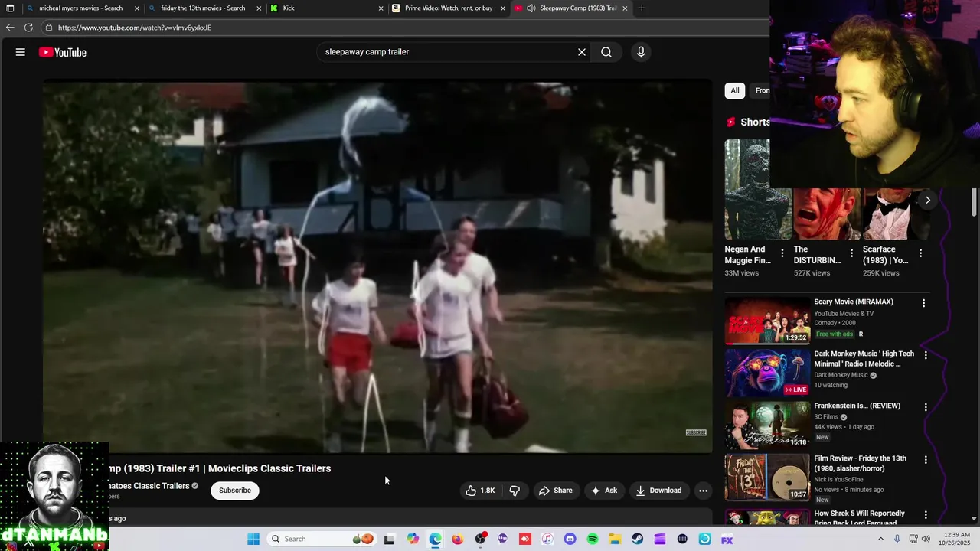Open options menu for Film Review Friday the 13th
The height and width of the screenshot is (551, 980).
tap(926, 460)
